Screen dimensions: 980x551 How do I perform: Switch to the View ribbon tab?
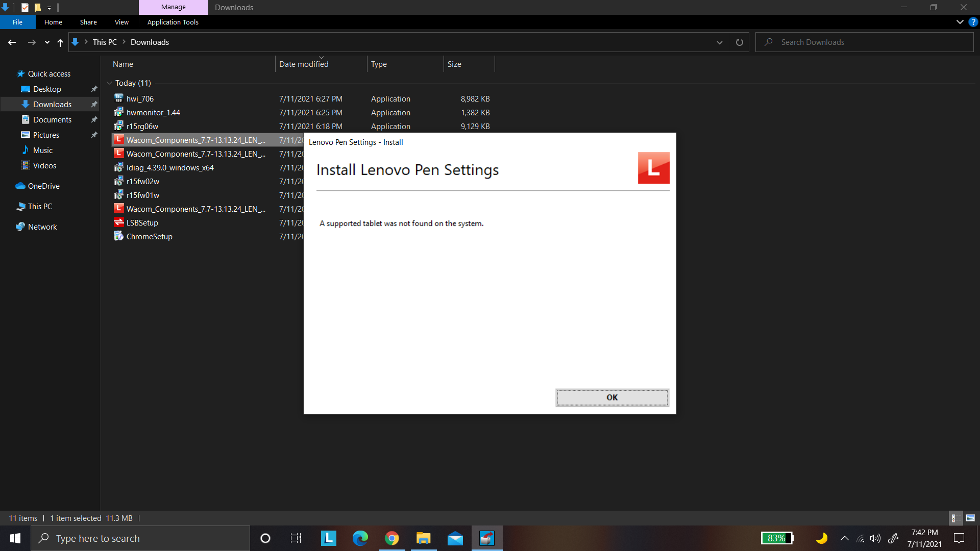click(x=121, y=22)
